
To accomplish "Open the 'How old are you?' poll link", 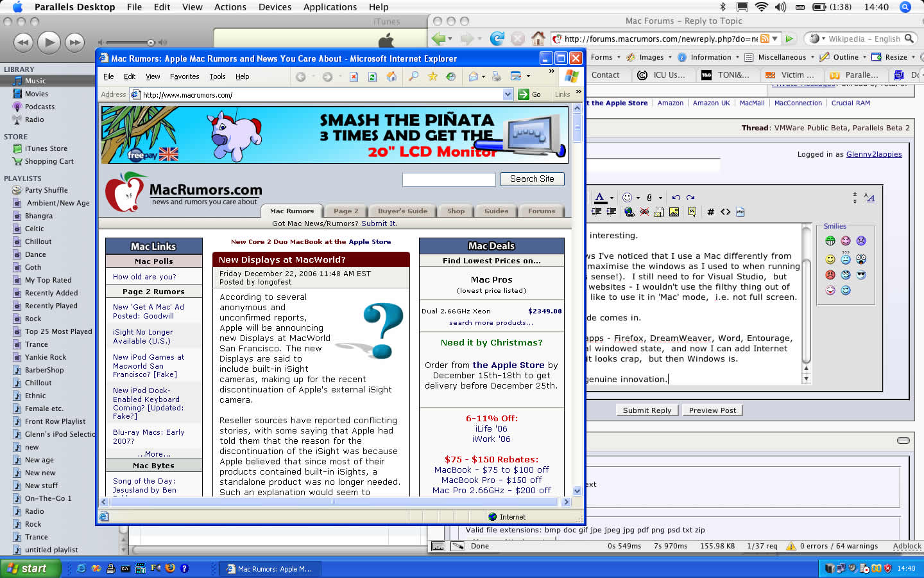I will [144, 277].
